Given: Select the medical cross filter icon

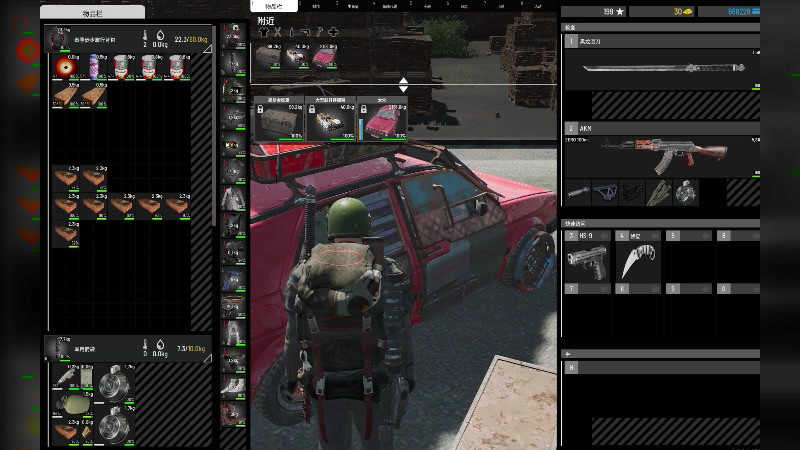Looking at the screenshot, I should pyautogui.click(x=333, y=32).
